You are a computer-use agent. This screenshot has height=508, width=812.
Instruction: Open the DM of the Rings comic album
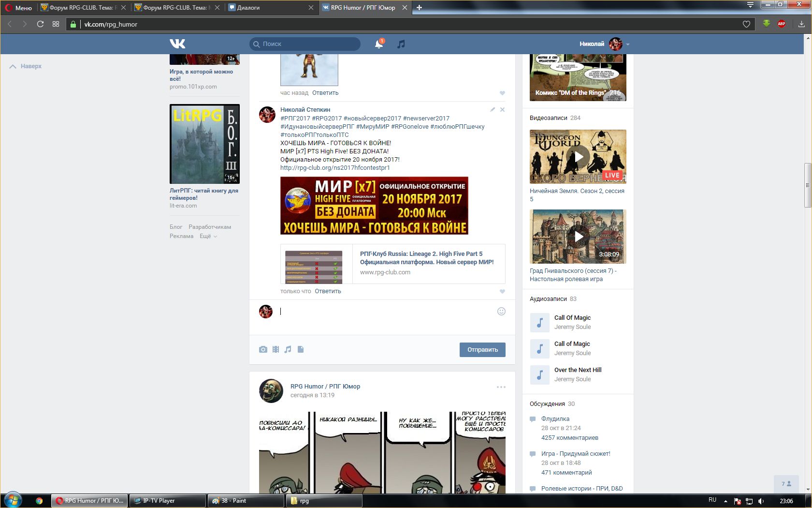point(578,78)
